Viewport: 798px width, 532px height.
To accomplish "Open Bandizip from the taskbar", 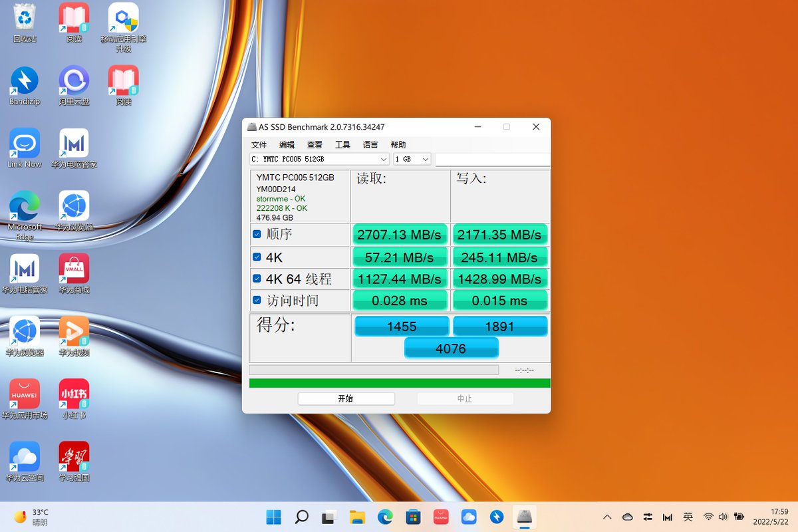I will [497, 517].
